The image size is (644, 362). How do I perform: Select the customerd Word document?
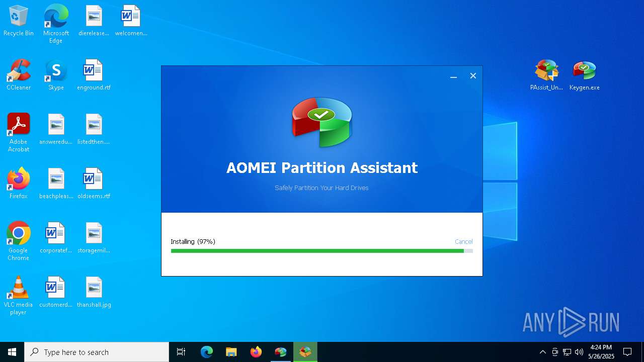[56, 293]
